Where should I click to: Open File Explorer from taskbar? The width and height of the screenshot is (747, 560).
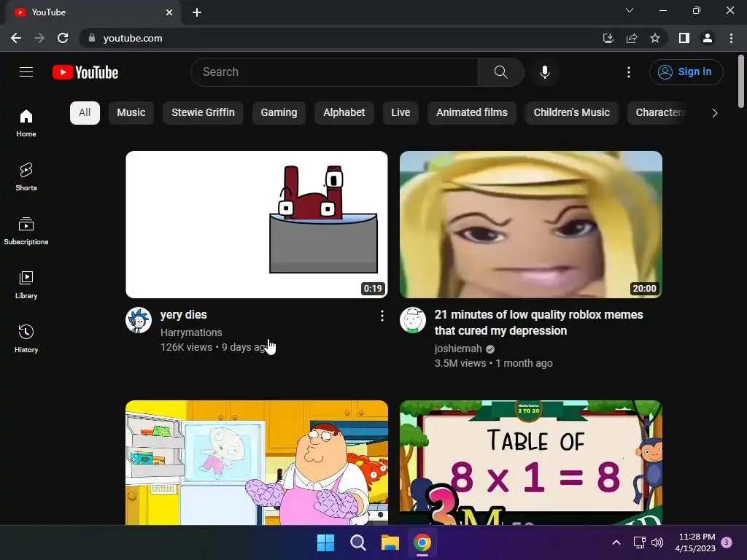(390, 542)
